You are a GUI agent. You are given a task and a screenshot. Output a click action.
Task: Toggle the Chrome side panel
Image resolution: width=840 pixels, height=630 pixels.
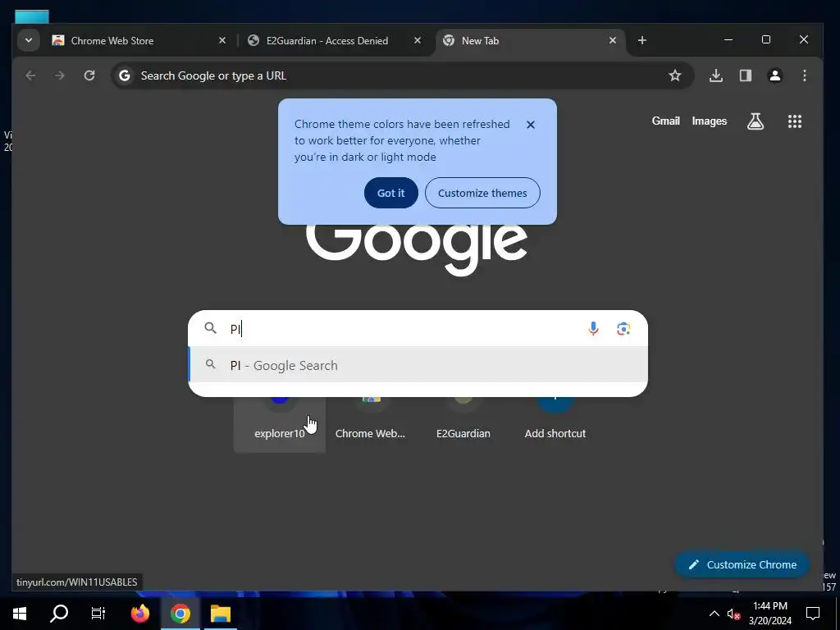pyautogui.click(x=745, y=75)
